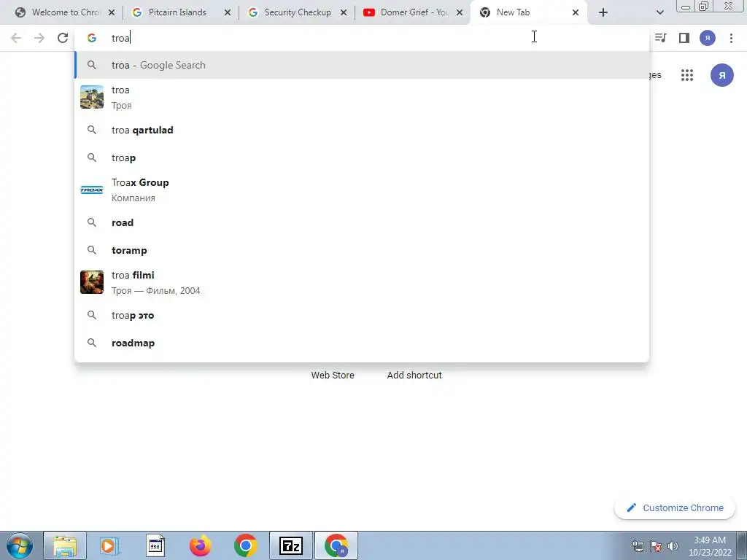Click the Troax logo thumbnail
This screenshot has width=747, height=560.
pos(92,190)
